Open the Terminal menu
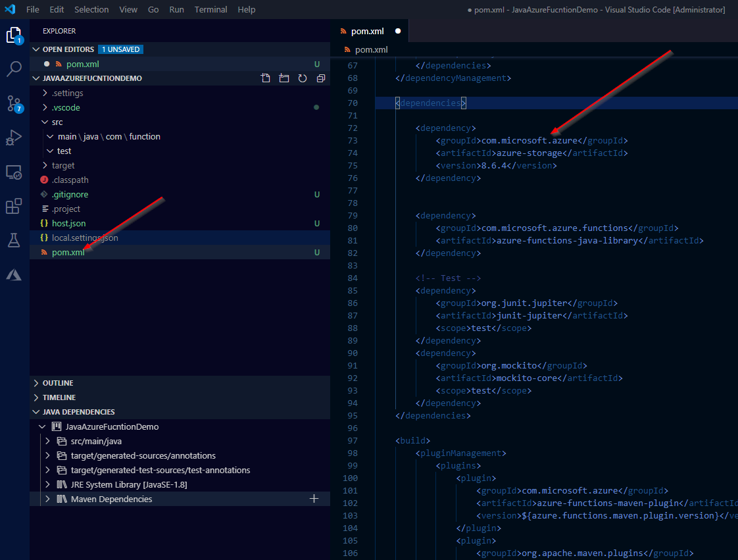738x560 pixels. 211,10
